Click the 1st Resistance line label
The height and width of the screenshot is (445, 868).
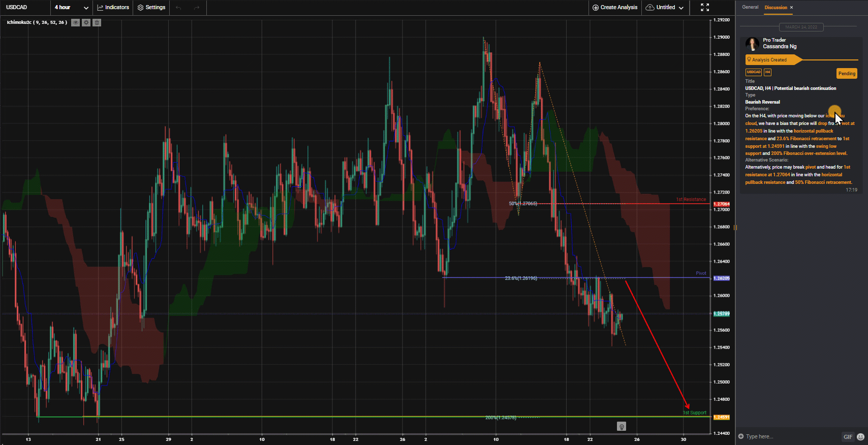pyautogui.click(x=691, y=200)
